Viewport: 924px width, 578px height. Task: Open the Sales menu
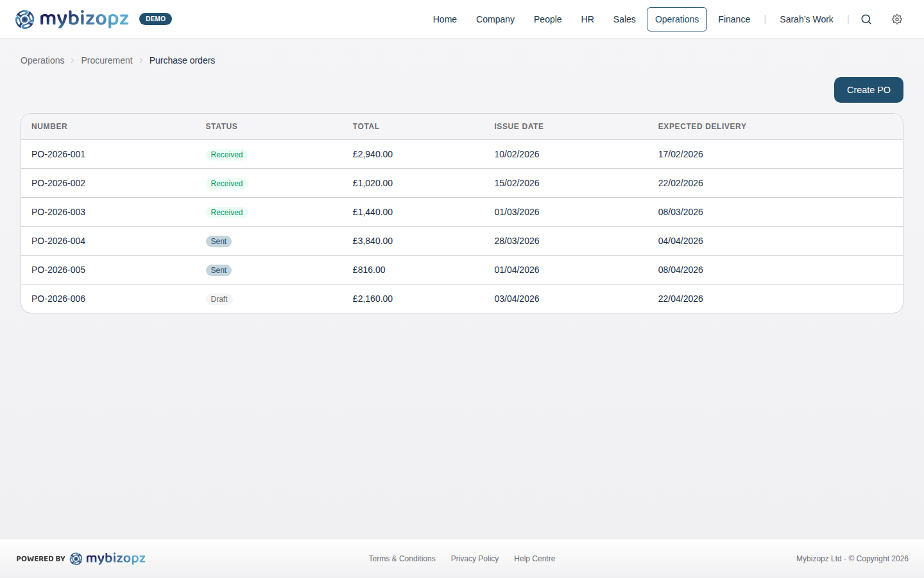point(624,19)
